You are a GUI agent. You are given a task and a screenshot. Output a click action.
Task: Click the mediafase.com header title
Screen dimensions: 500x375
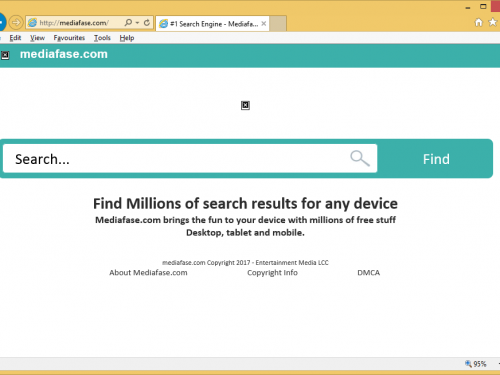pyautogui.click(x=64, y=54)
